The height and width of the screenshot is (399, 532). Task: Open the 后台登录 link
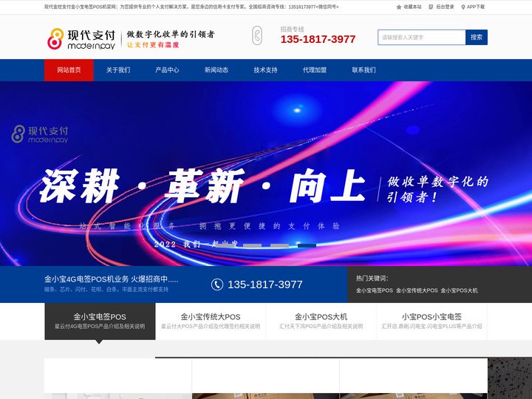click(445, 7)
